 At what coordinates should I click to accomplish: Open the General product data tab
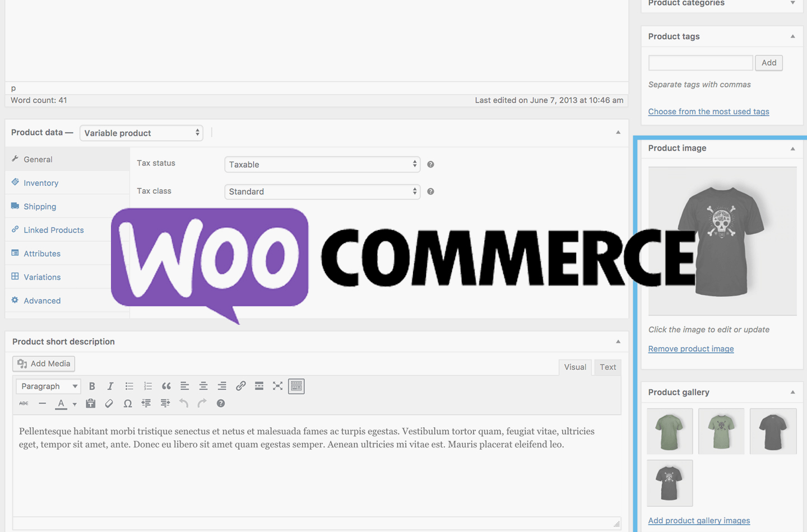pos(67,159)
